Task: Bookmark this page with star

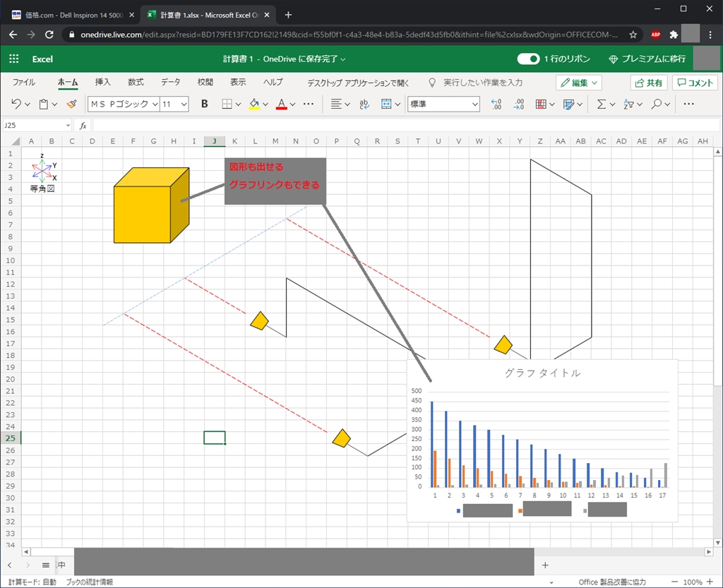Action: (x=633, y=35)
